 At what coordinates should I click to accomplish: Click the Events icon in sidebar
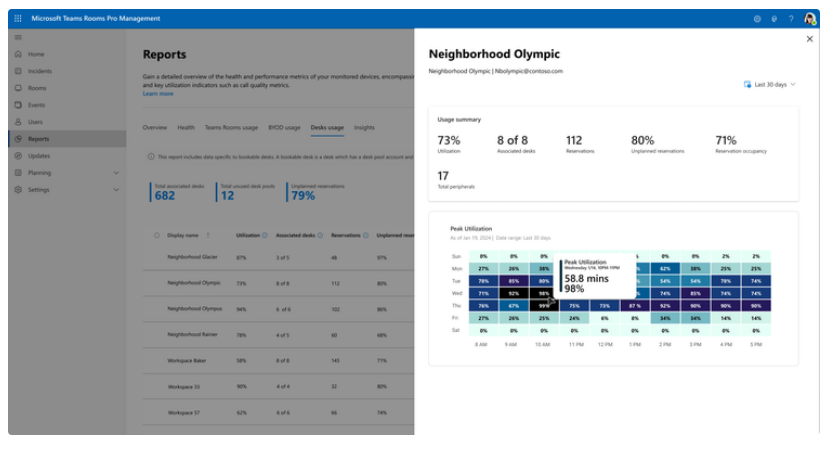point(18,105)
